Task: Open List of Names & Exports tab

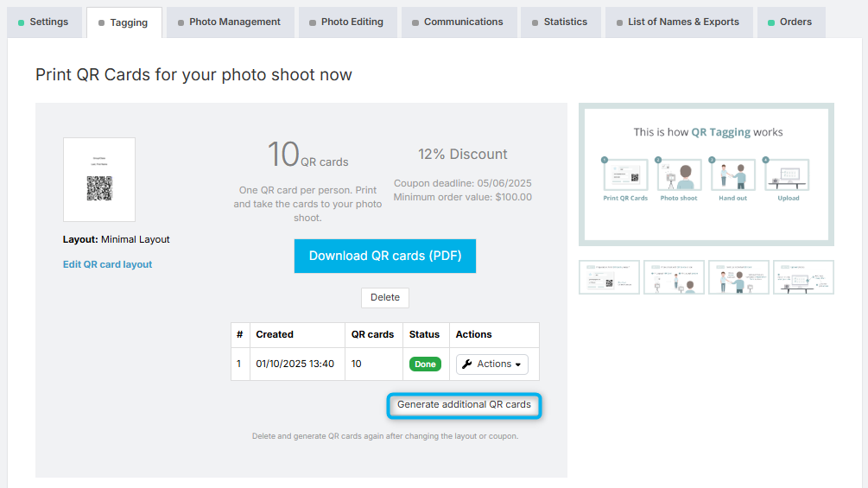Action: click(x=678, y=22)
